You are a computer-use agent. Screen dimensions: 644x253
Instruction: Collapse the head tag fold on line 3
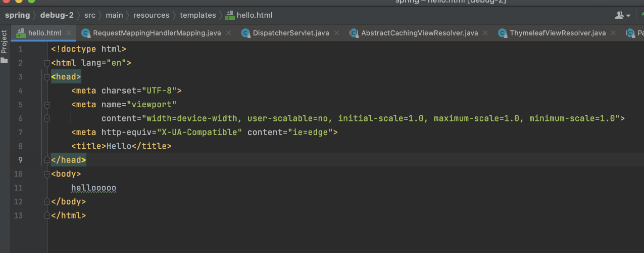coord(47,77)
